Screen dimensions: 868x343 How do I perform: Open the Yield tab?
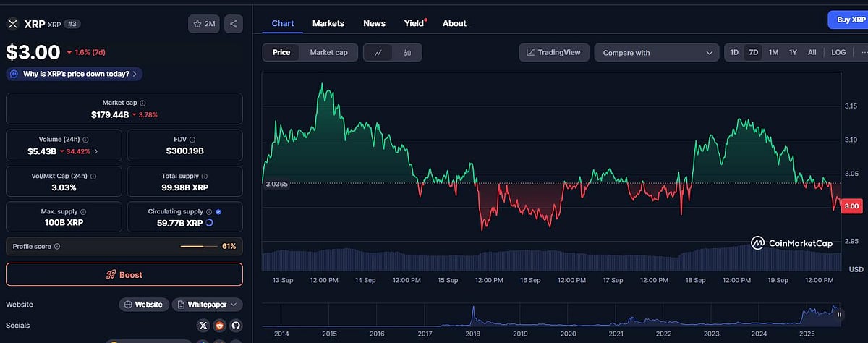pos(414,23)
